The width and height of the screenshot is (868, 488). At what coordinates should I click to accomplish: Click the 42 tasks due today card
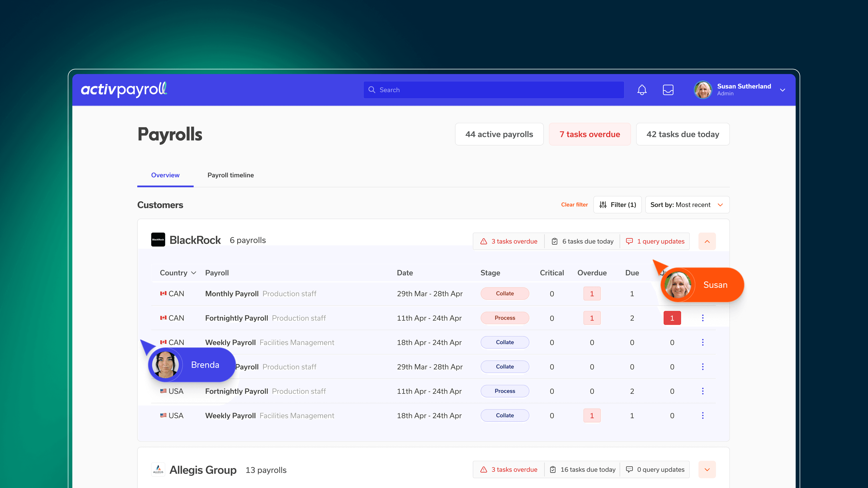(683, 134)
